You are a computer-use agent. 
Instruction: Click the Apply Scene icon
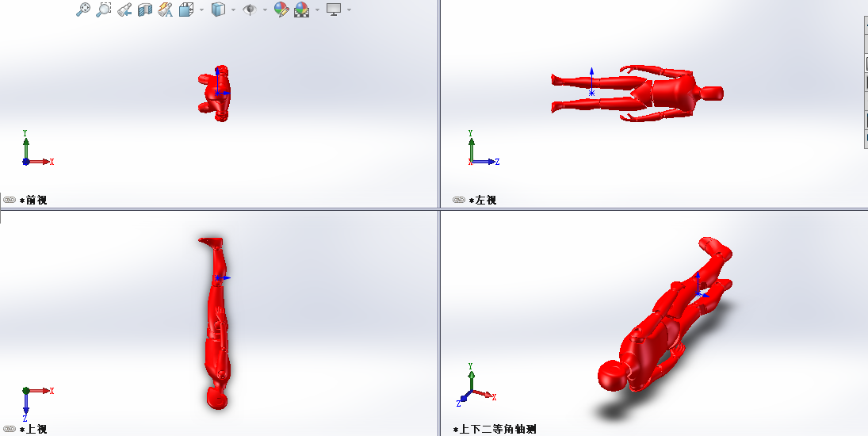coord(302,10)
